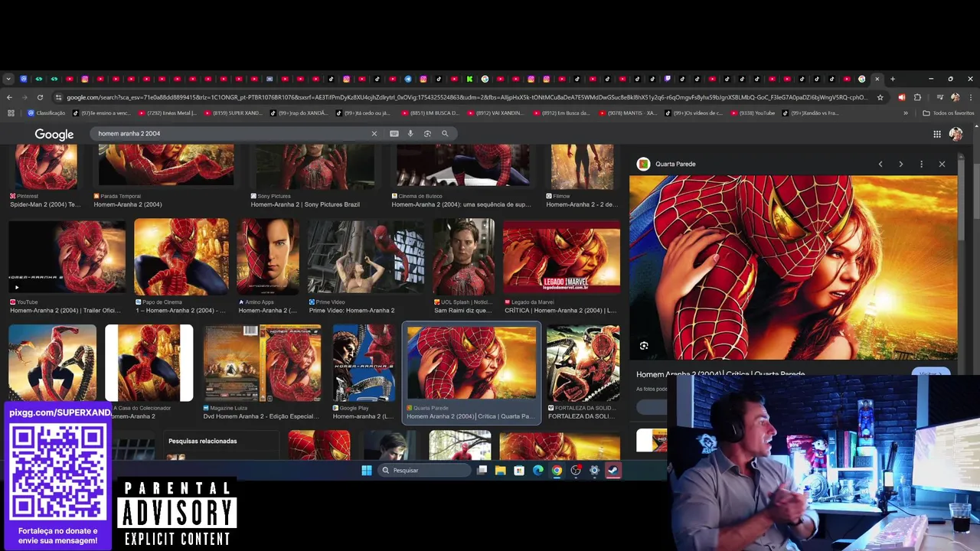Viewport: 980px width, 551px height.
Task: Open a new Chrome tab
Action: pos(892,79)
